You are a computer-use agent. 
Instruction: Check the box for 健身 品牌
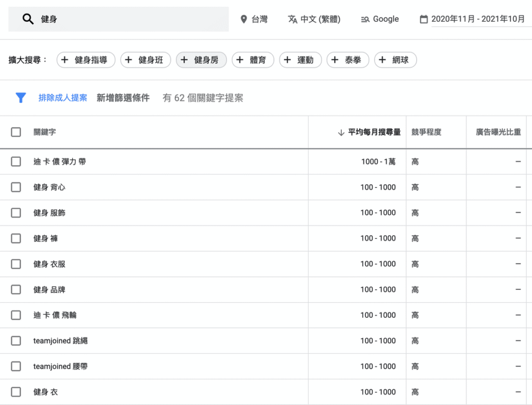tap(16, 290)
